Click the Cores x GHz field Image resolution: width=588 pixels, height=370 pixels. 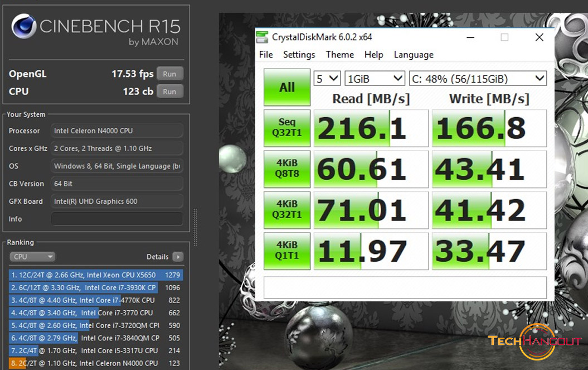pos(117,148)
